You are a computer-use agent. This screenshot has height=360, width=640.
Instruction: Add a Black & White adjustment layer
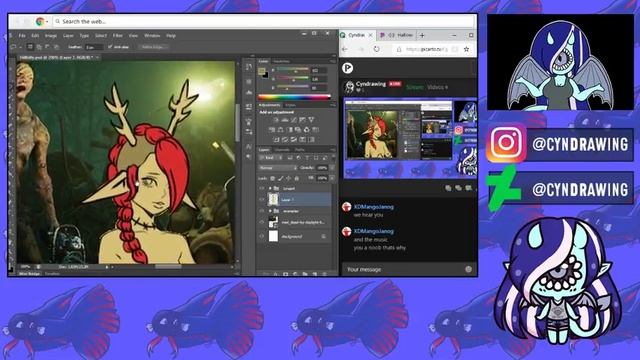click(289, 130)
